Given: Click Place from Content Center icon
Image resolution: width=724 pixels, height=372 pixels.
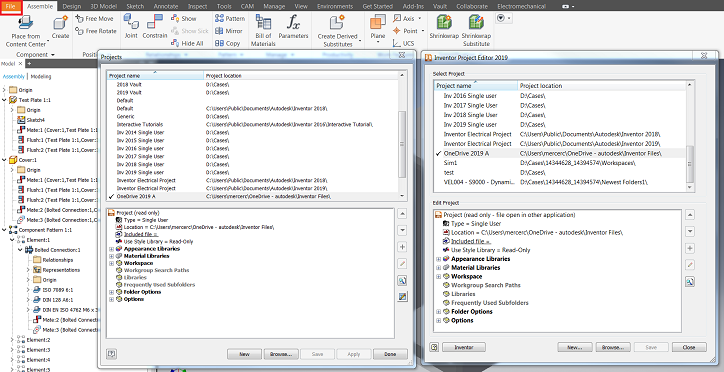Looking at the screenshot, I should tap(25, 23).
